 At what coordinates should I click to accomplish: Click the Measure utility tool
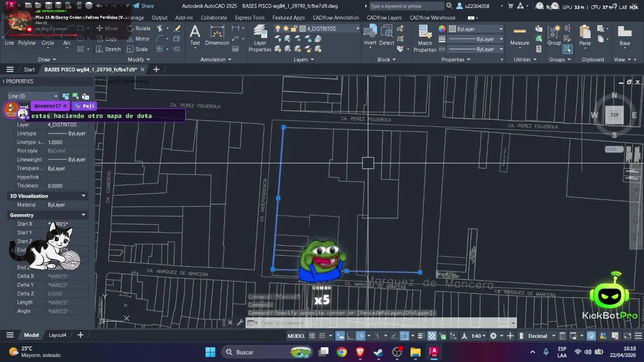520,35
